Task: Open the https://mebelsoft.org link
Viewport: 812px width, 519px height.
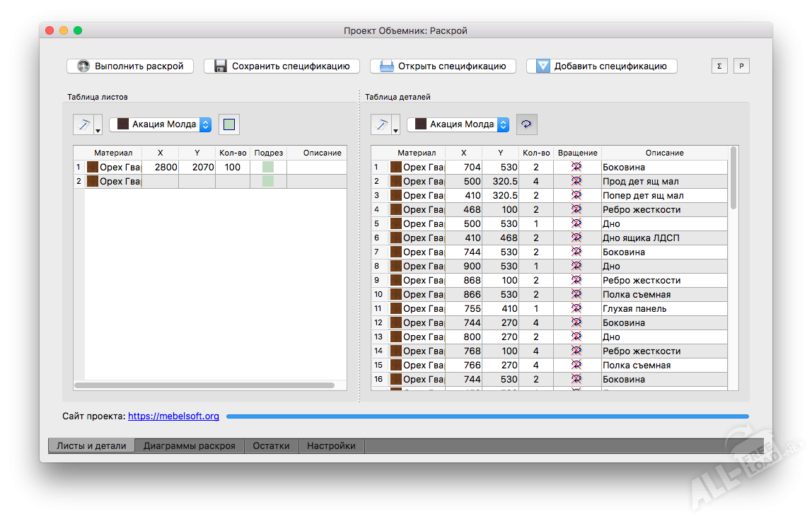Action: pyautogui.click(x=173, y=416)
